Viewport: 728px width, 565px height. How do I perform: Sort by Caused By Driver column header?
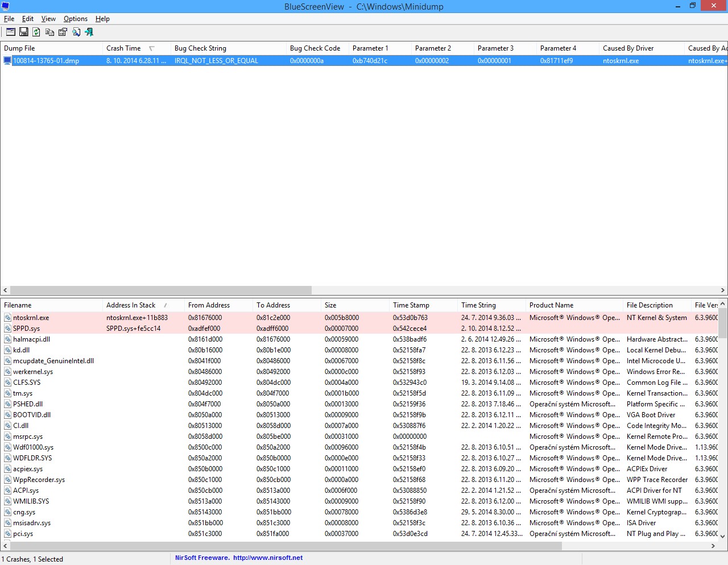[642, 48]
